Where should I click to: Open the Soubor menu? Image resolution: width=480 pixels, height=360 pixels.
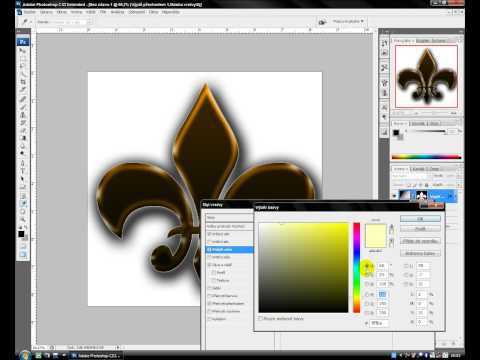point(30,12)
